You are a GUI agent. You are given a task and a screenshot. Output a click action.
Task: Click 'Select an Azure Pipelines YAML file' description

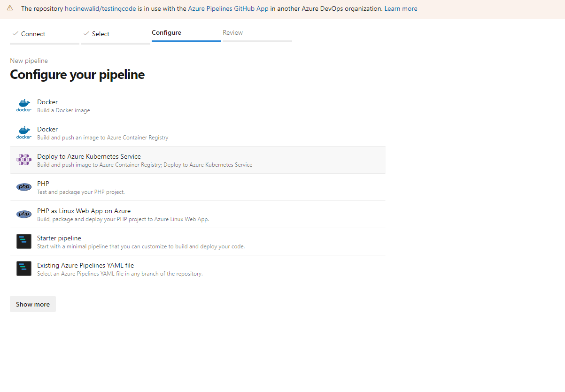(x=120, y=274)
